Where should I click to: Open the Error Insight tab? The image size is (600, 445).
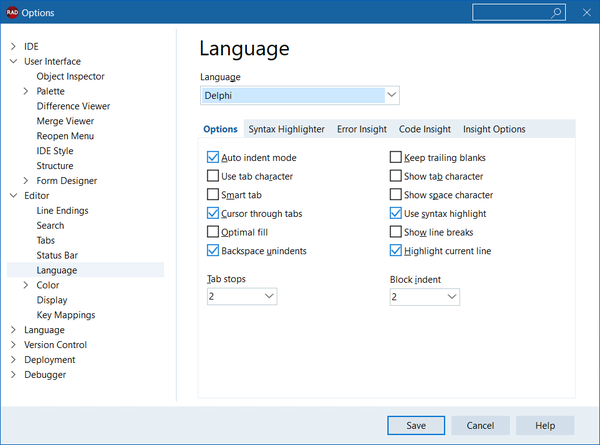pos(362,129)
